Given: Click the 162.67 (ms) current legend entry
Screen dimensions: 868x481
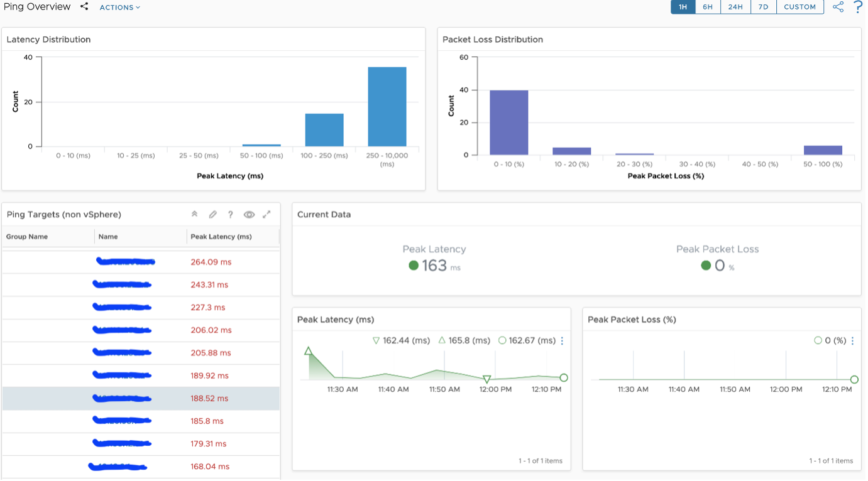Looking at the screenshot, I should tap(527, 340).
